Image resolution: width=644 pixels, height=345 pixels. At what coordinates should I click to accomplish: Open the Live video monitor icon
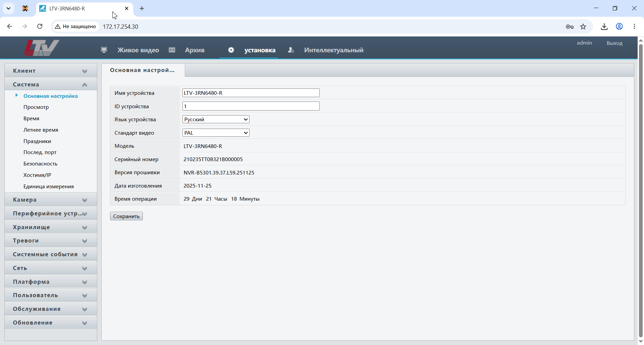click(104, 50)
